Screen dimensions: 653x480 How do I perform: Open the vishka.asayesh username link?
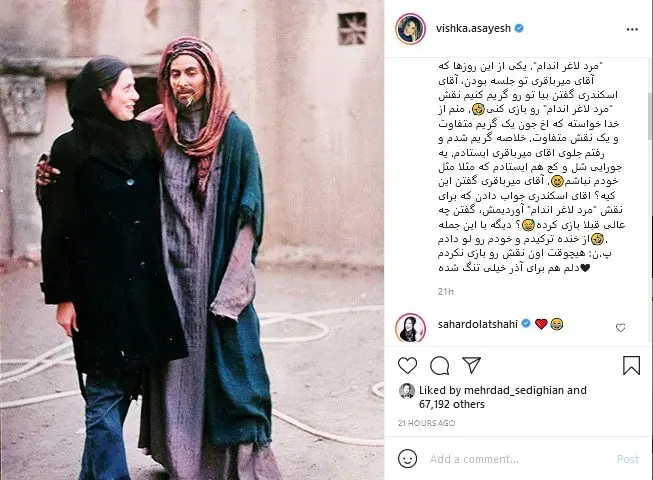pyautogui.click(x=473, y=28)
